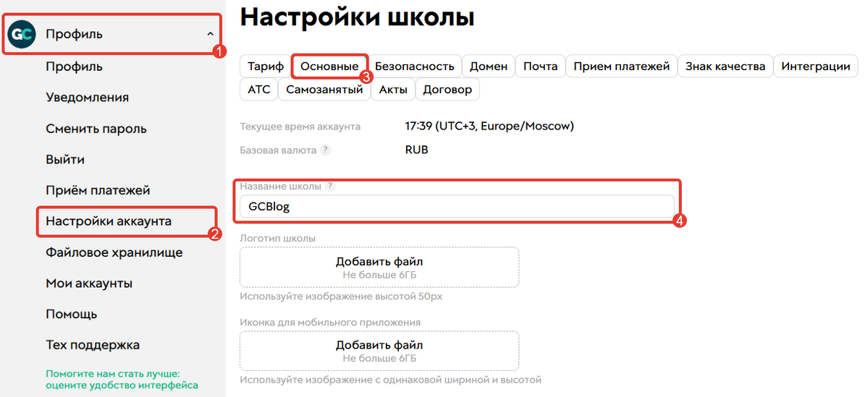The width and height of the screenshot is (868, 397).
Task: Open Тех поддержка in sidebar
Action: point(93,345)
